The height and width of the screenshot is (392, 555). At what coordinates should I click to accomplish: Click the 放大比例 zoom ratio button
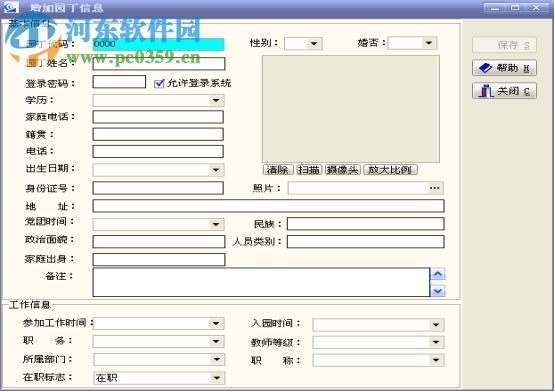coord(390,170)
